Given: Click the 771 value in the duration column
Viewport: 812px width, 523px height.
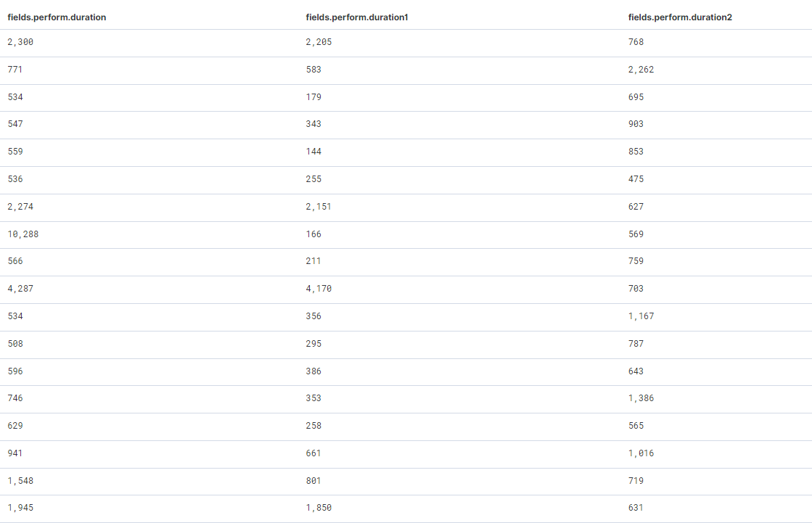Looking at the screenshot, I should (15, 70).
